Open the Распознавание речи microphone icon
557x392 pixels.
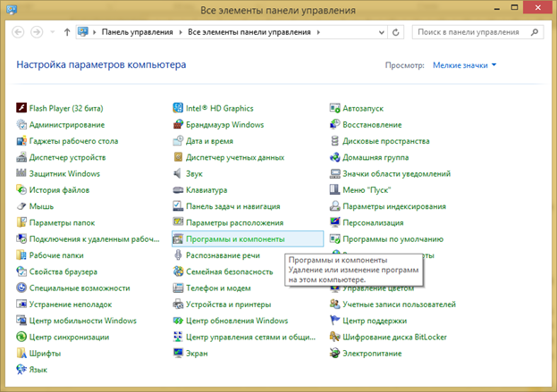point(178,254)
